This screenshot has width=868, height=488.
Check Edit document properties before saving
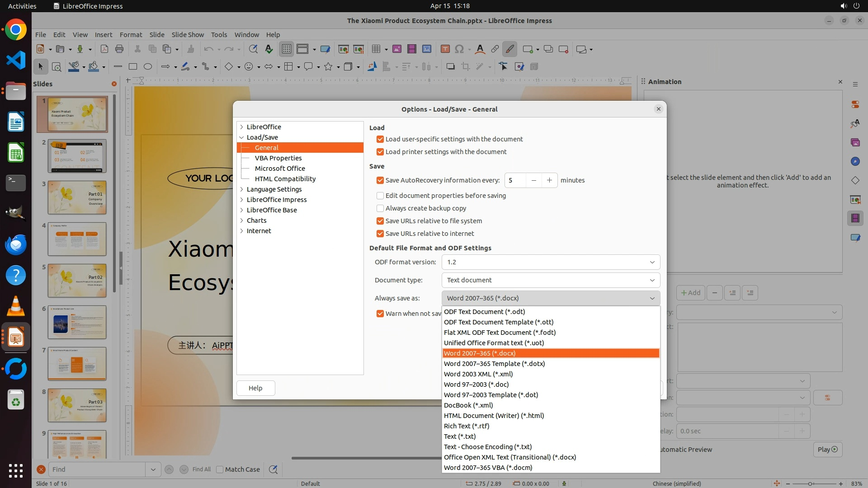[380, 196]
